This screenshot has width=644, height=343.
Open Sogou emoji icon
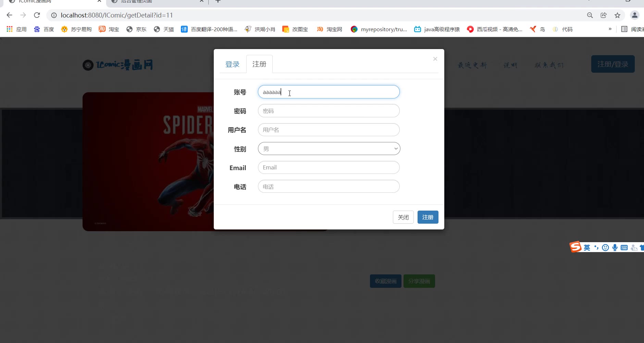point(605,248)
